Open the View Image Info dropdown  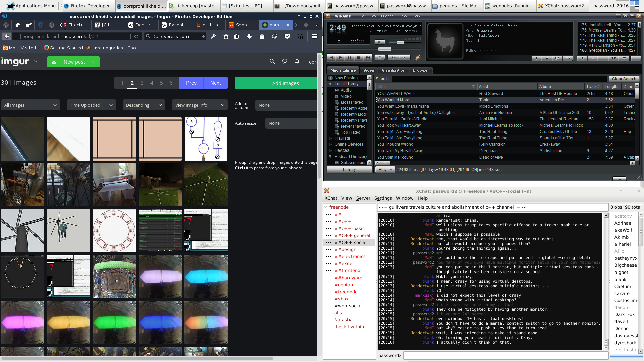[x=200, y=105]
